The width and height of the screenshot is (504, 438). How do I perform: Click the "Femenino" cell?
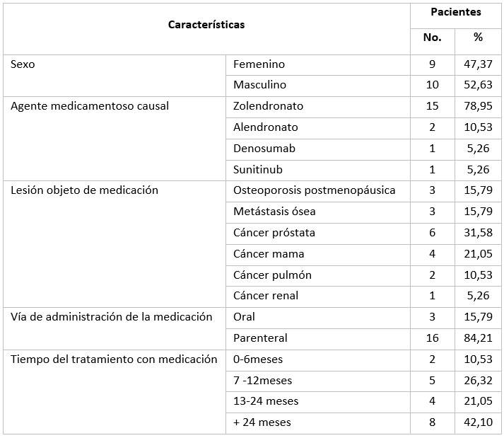point(259,64)
